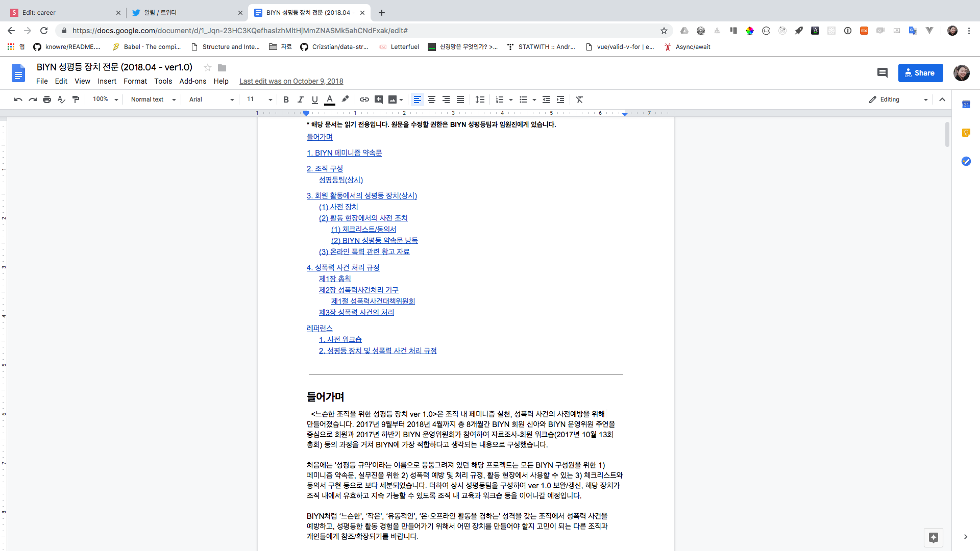The height and width of the screenshot is (551, 980).
Task: Click the Print icon in toolbar
Action: click(47, 99)
